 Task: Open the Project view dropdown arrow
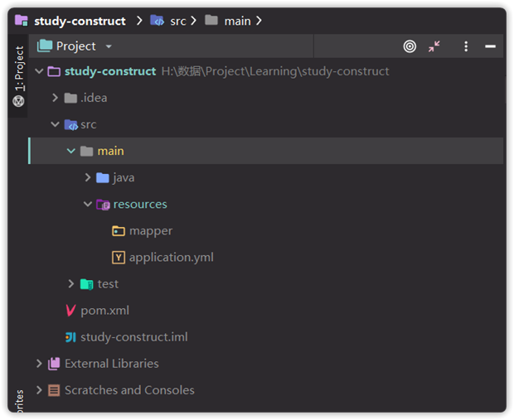[x=109, y=47]
